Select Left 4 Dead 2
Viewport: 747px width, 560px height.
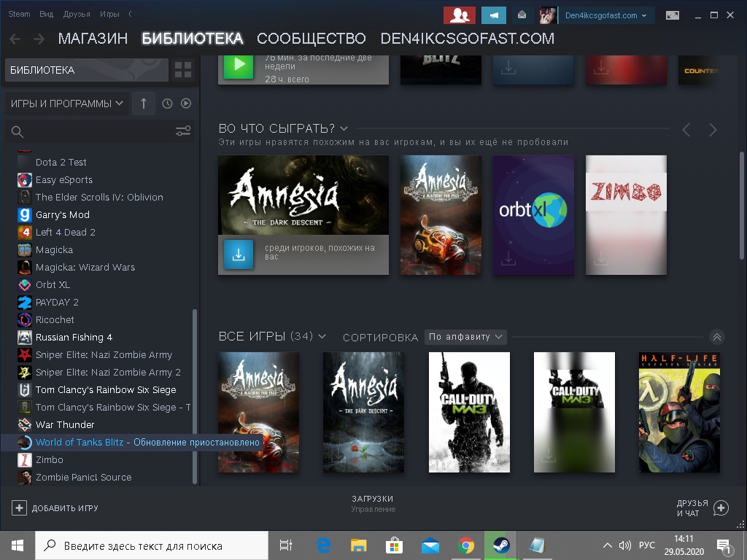(65, 233)
